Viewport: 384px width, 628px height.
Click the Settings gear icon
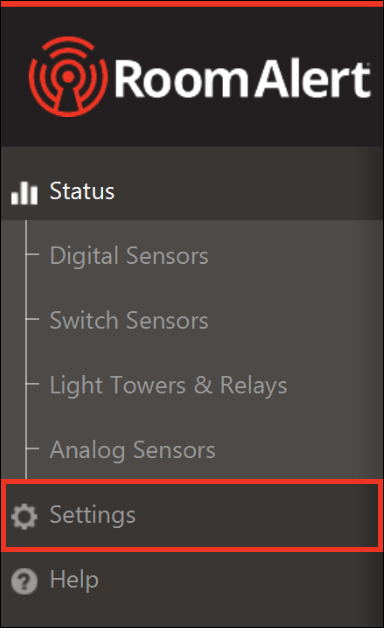click(24, 517)
